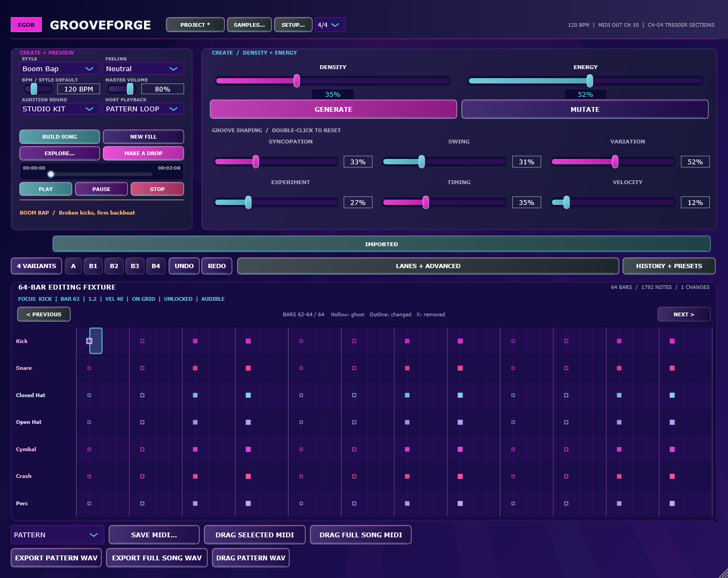This screenshot has height=578, width=728.
Task: Click the Generate button
Action: 333,109
